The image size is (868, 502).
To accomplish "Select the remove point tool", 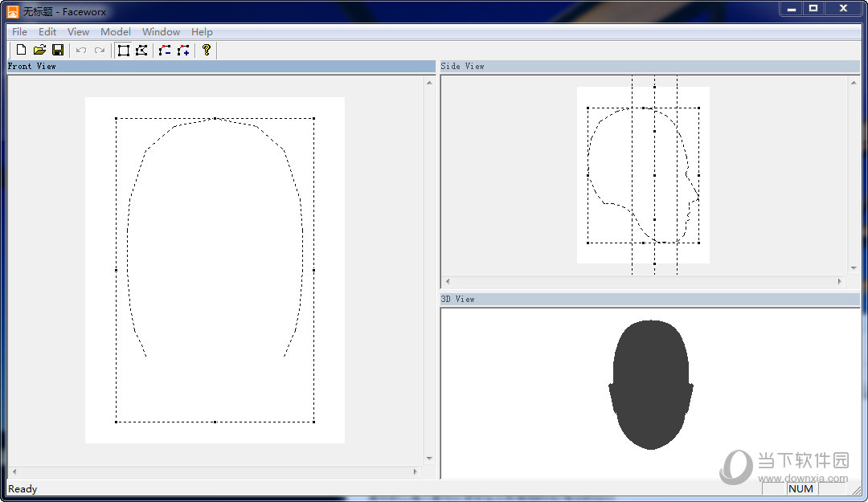I will pyautogui.click(x=165, y=51).
